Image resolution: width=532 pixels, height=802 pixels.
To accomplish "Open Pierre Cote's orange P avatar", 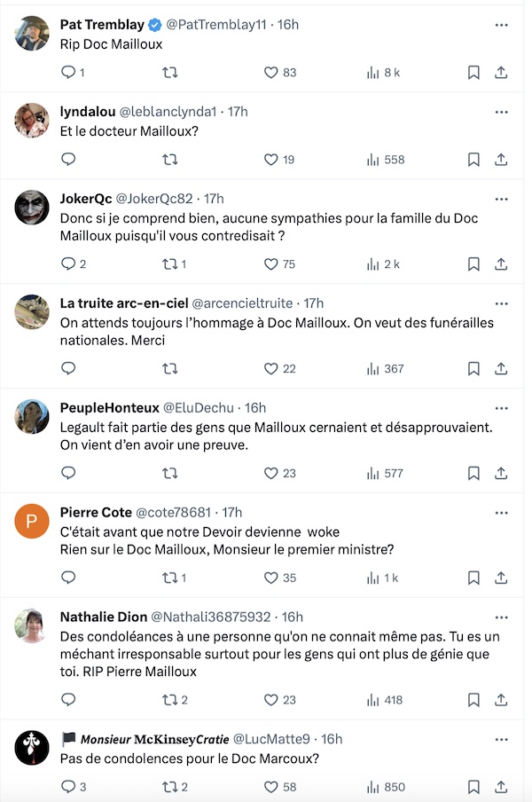I will click(32, 521).
